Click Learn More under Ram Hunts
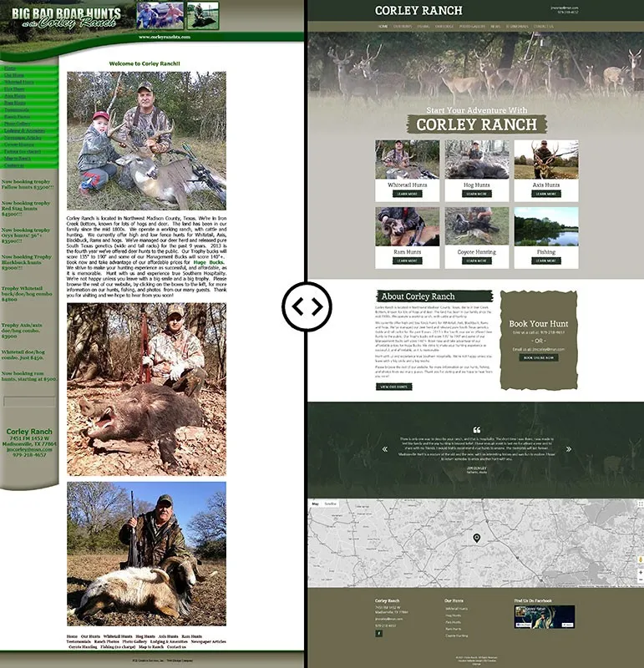The height and width of the screenshot is (668, 644). click(407, 261)
